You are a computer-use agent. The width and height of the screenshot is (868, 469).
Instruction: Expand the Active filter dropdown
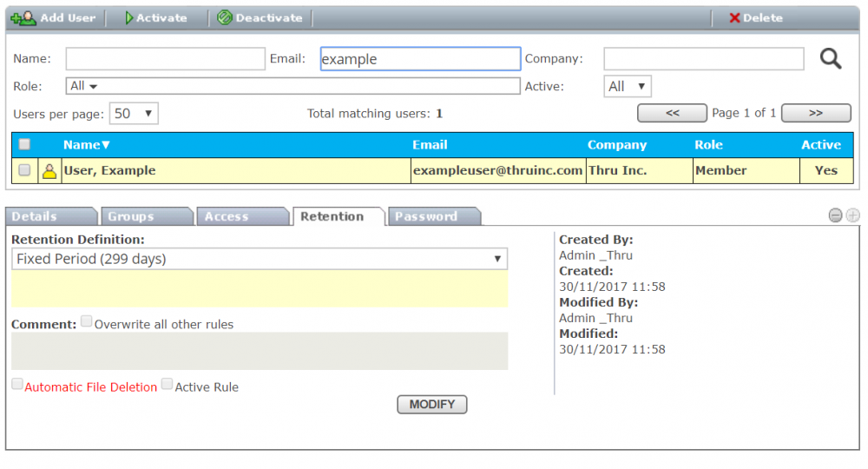point(627,86)
